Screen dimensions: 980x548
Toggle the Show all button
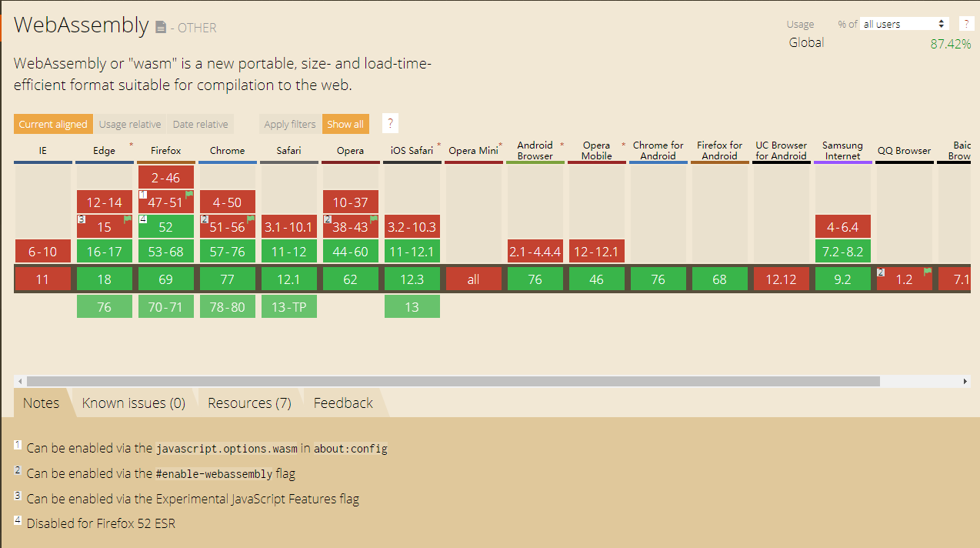[345, 124]
